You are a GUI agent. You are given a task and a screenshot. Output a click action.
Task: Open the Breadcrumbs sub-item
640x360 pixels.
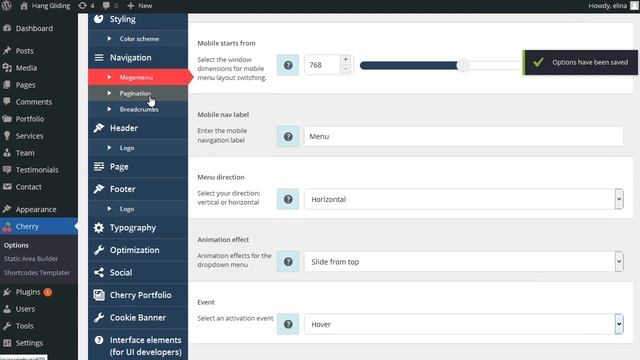pos(138,109)
